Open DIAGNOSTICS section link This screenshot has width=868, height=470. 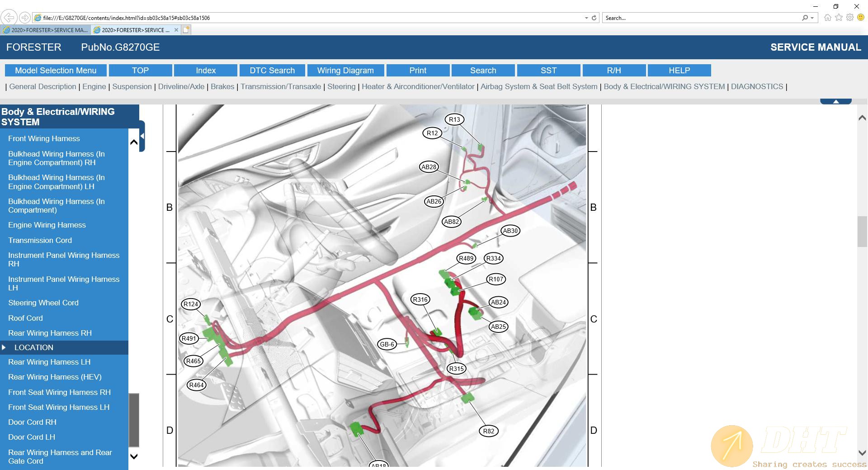pos(757,86)
